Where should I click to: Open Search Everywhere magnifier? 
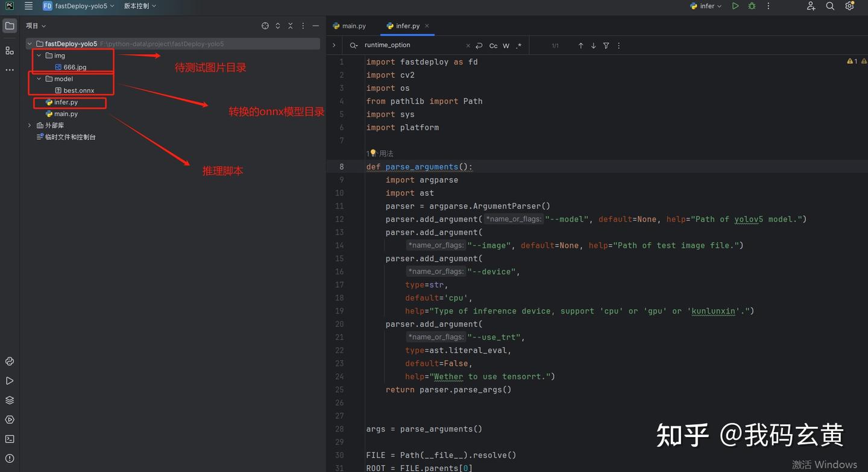(x=830, y=6)
